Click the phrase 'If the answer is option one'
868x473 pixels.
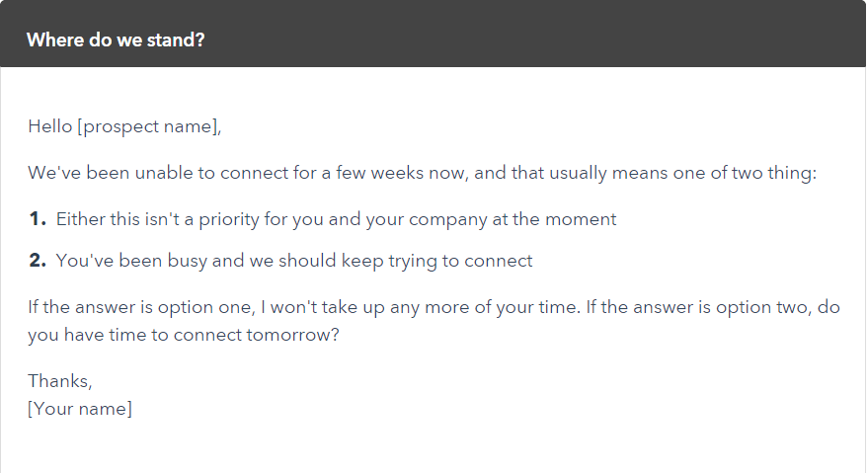click(x=141, y=307)
